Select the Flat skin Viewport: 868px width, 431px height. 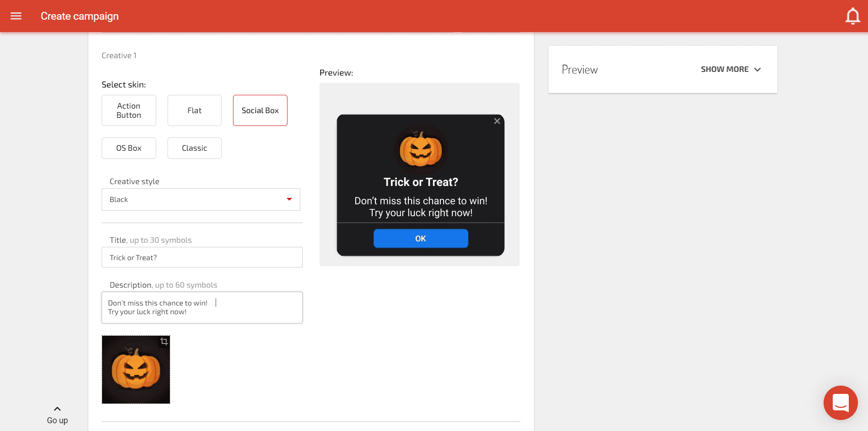(195, 110)
